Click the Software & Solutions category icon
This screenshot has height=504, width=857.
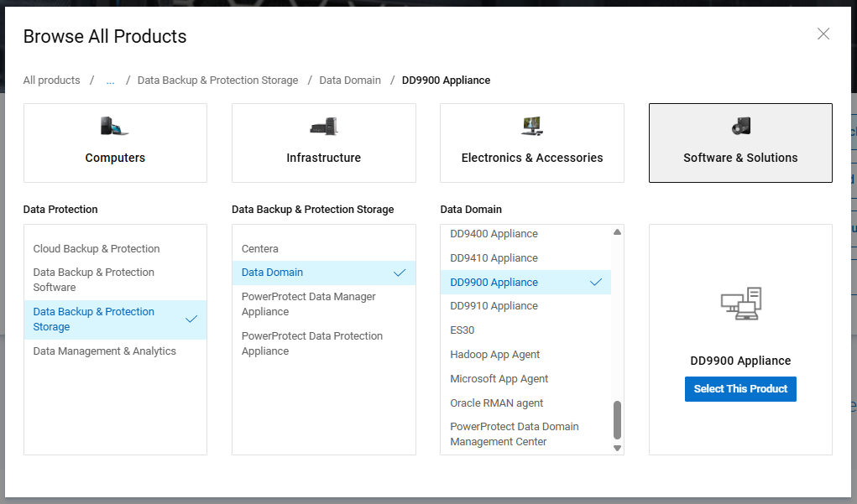[x=739, y=126]
